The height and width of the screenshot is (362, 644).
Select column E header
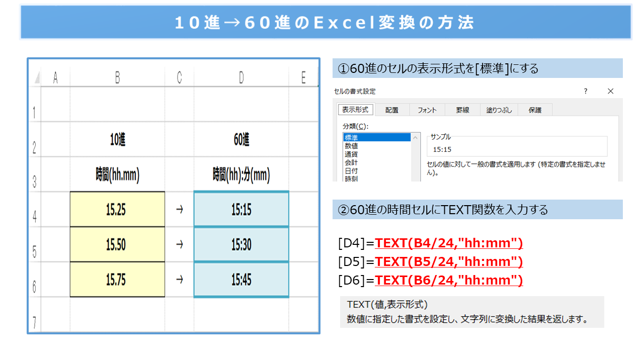303,77
